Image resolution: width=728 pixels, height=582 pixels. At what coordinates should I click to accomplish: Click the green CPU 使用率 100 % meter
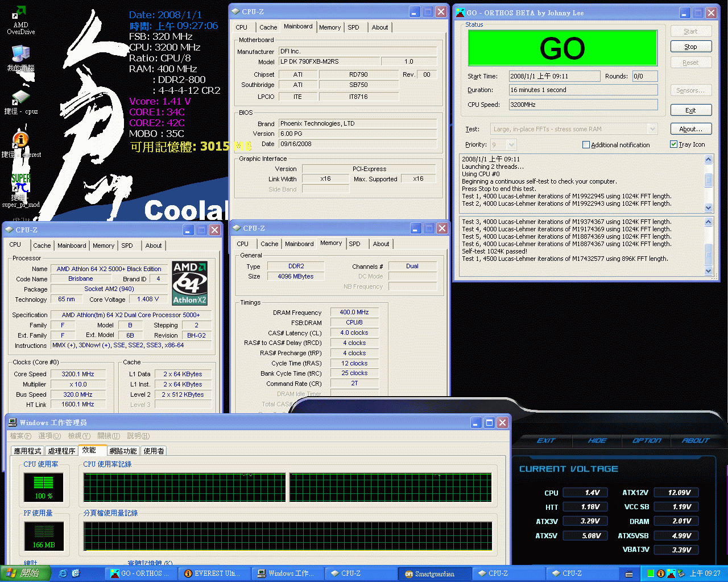43,487
